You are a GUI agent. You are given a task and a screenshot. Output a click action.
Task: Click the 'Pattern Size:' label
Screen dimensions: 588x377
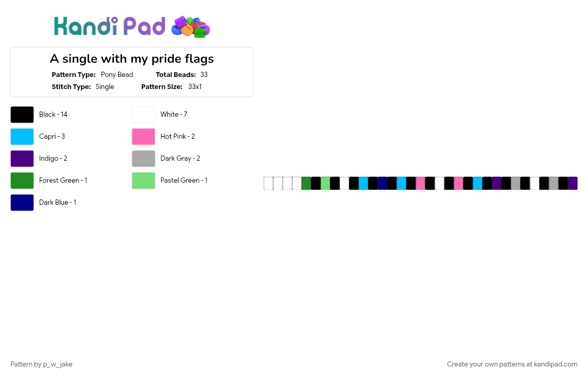(162, 87)
